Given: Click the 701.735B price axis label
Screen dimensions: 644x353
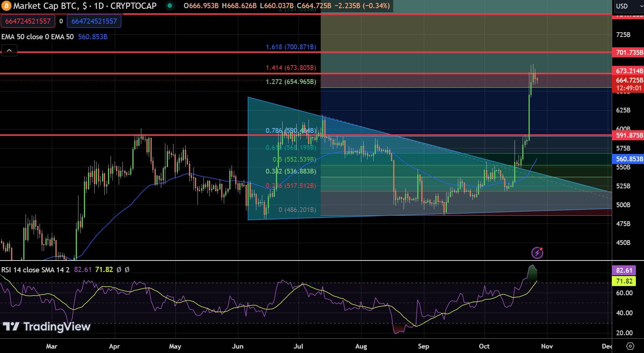Looking at the screenshot, I should (628, 53).
